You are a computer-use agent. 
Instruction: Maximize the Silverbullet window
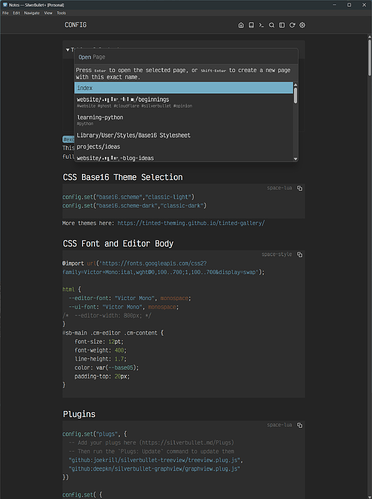click(x=349, y=5)
